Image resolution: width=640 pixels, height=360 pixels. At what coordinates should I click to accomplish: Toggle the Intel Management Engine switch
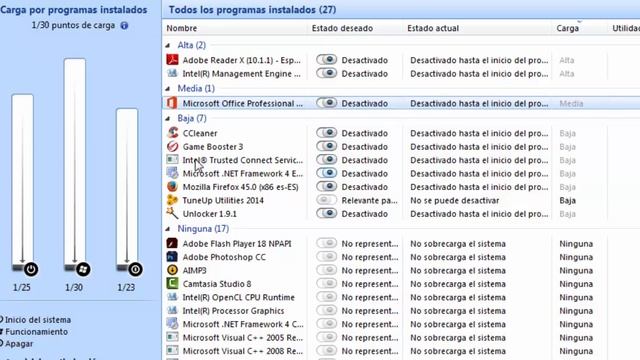point(327,73)
